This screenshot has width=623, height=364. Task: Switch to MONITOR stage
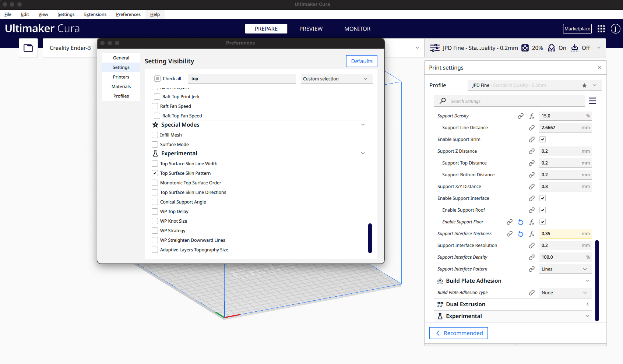pyautogui.click(x=357, y=29)
